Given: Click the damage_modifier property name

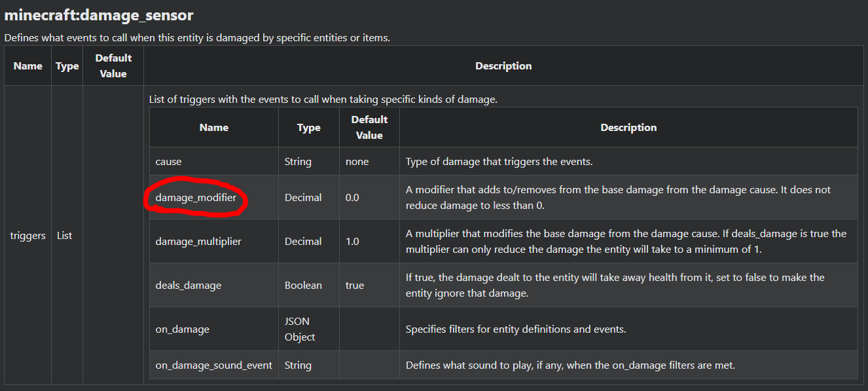Looking at the screenshot, I should click(196, 197).
